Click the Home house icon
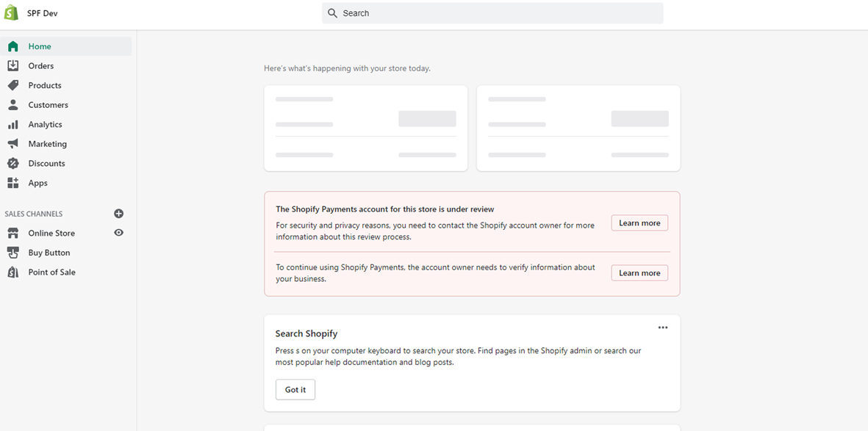Image resolution: width=868 pixels, height=431 pixels. (12, 46)
